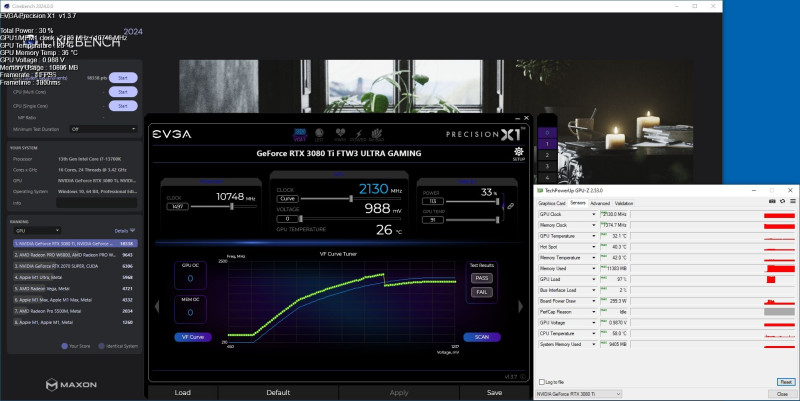Screen dimensions: 800x401
Task: Start the CPU (Multi Core) test in Cinebench
Action: [123, 92]
